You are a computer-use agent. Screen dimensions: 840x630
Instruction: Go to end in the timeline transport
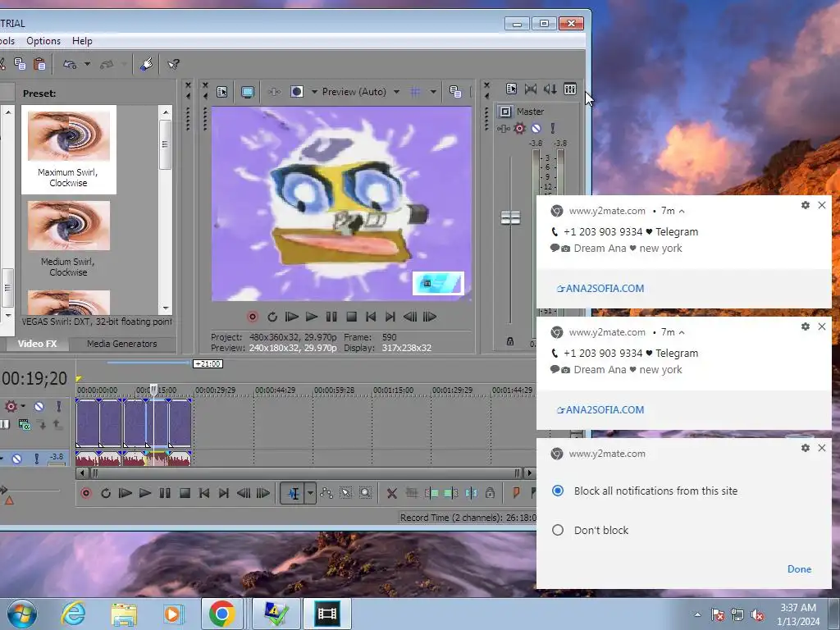point(224,493)
